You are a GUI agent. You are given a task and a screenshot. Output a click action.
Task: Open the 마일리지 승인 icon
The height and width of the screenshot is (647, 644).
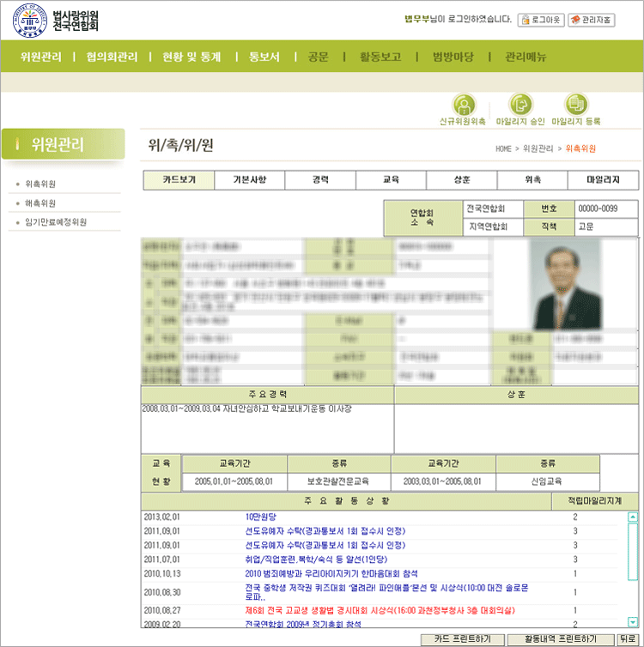pos(520,105)
